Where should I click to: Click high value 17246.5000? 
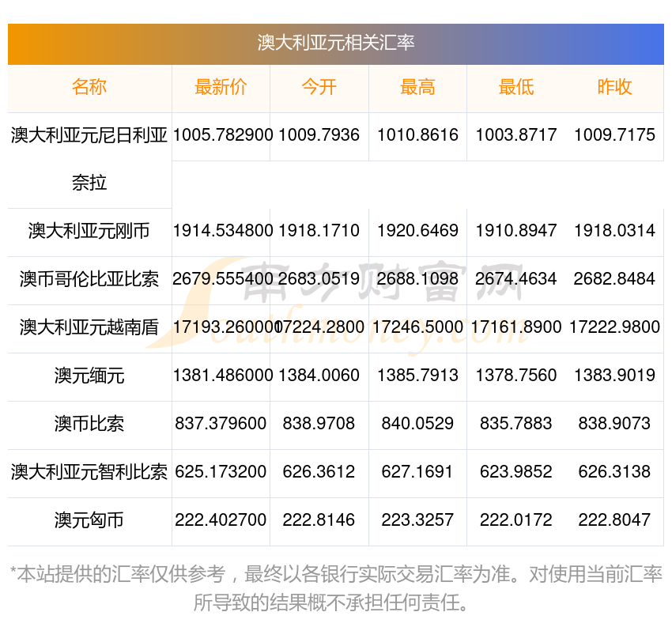pyautogui.click(x=417, y=327)
